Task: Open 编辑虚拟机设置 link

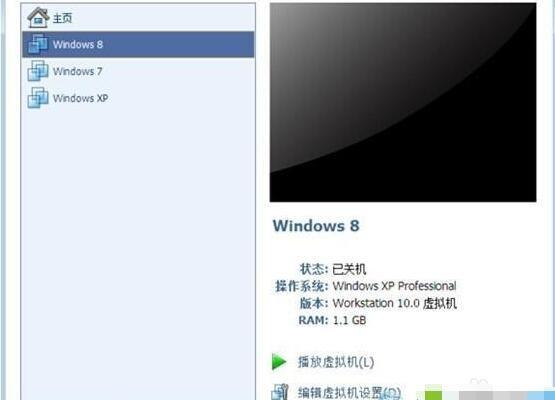Action: (x=349, y=393)
